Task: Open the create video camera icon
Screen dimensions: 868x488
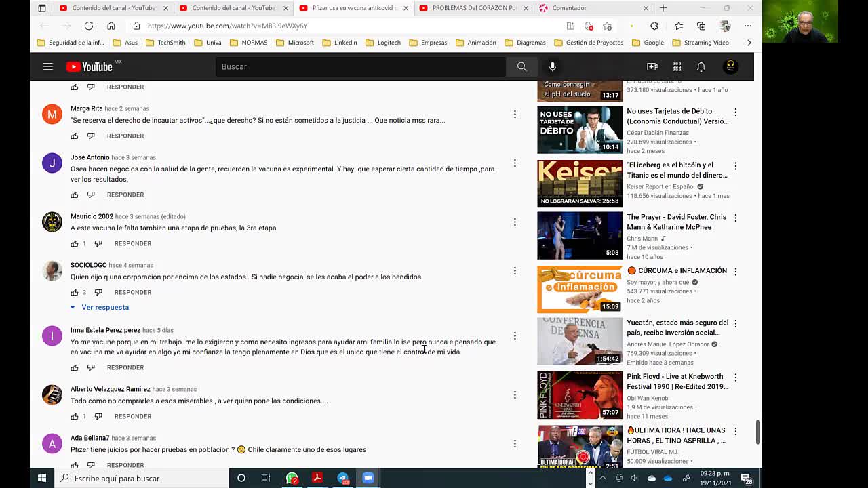Action: (x=652, y=66)
